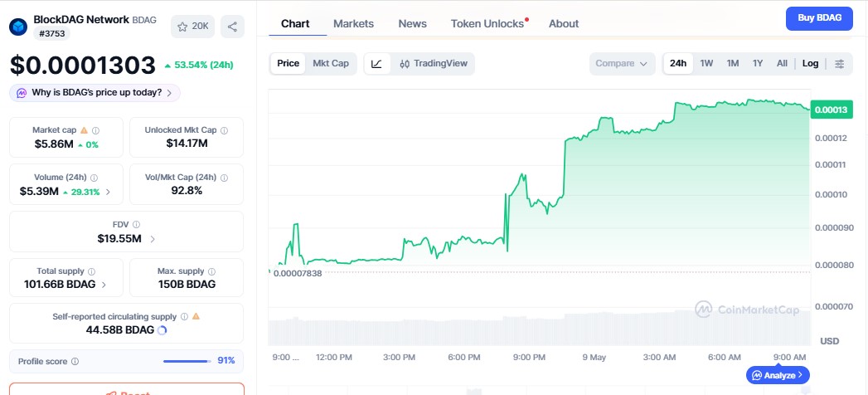This screenshot has width=868, height=395.
Task: Open info icon next to Total supply
Action: tap(91, 272)
